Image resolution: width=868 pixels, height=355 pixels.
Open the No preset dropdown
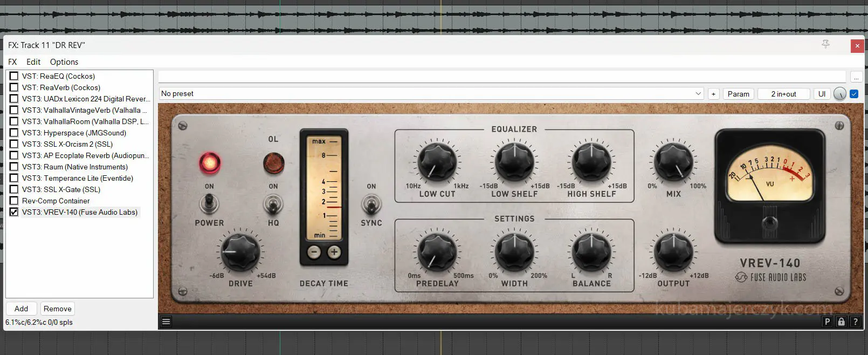pos(431,94)
